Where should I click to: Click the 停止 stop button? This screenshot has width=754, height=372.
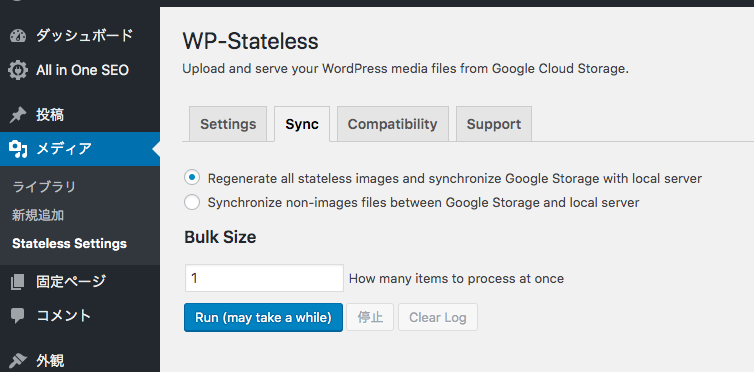pos(370,317)
